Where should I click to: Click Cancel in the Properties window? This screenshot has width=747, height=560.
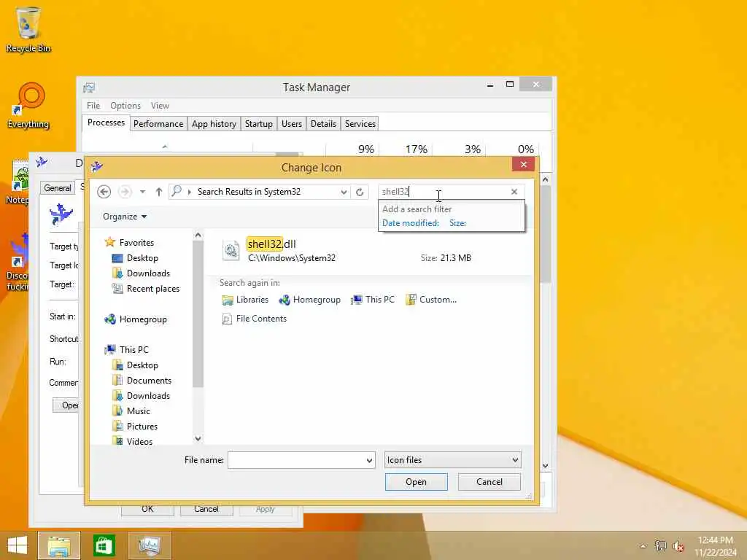pos(206,509)
